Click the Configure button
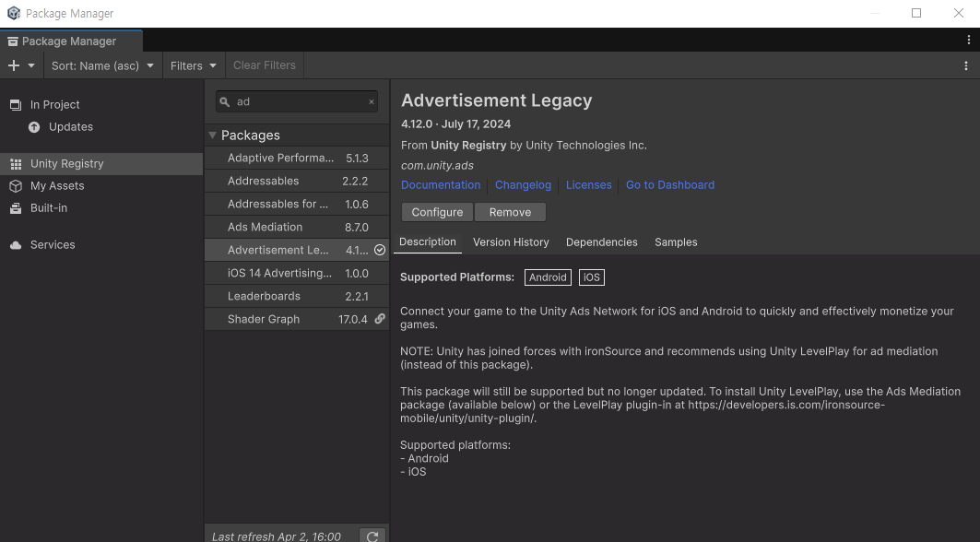Viewport: 980px width, 542px height. click(437, 212)
